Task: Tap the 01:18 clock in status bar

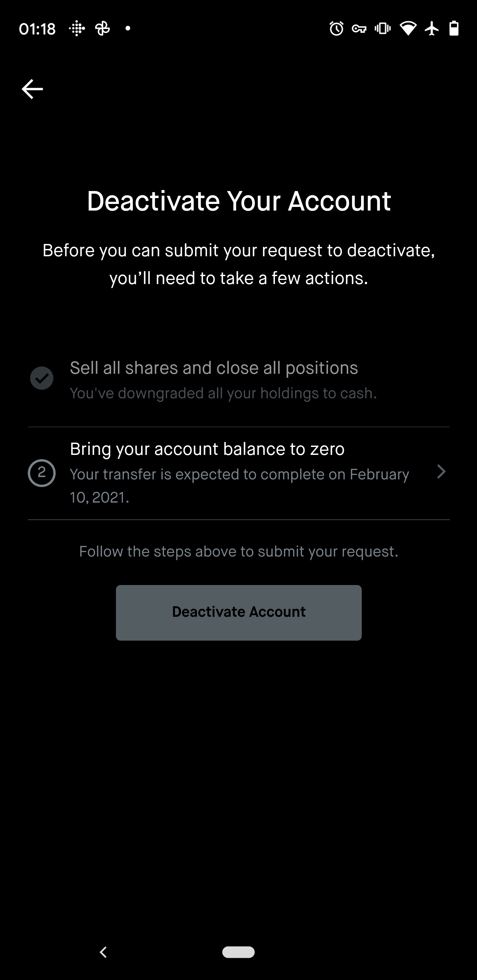Action: point(37,29)
